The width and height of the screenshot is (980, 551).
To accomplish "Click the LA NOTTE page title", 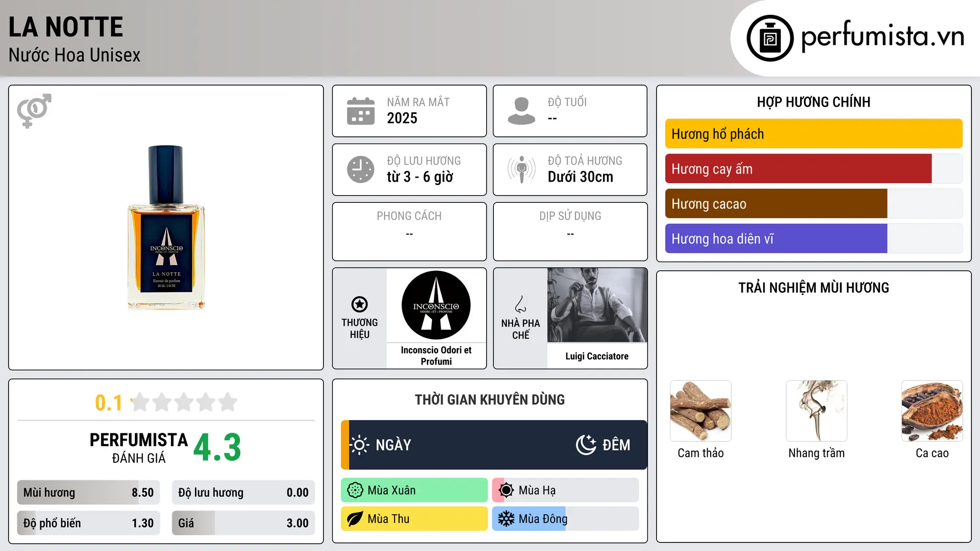I will coord(66,27).
